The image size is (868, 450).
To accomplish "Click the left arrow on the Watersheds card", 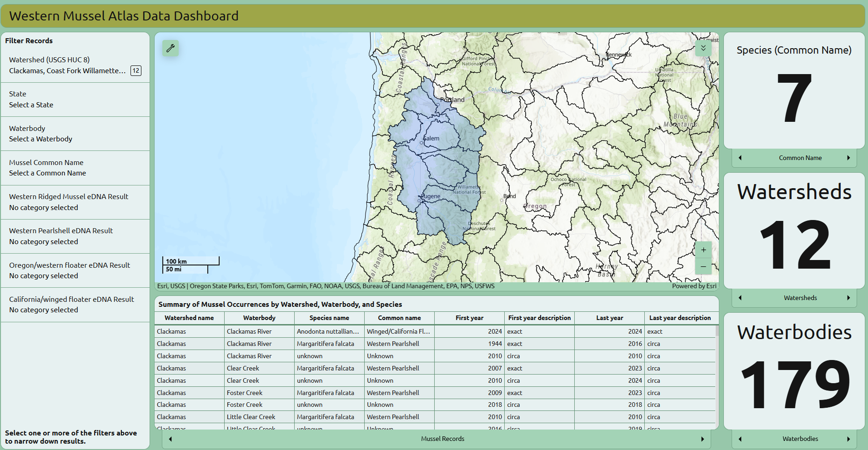I will 740,298.
